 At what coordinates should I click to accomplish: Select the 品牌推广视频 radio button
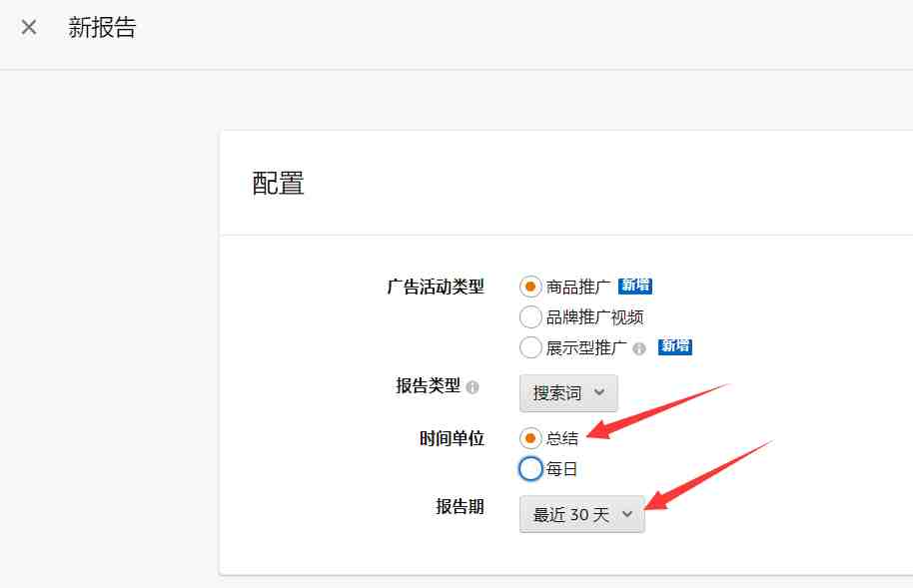(530, 317)
